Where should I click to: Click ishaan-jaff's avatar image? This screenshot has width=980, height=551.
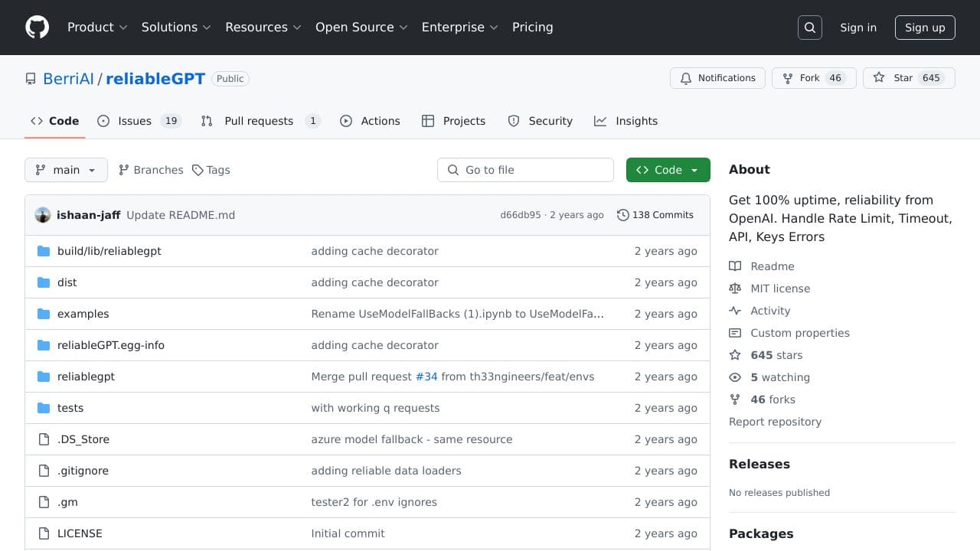(43, 215)
